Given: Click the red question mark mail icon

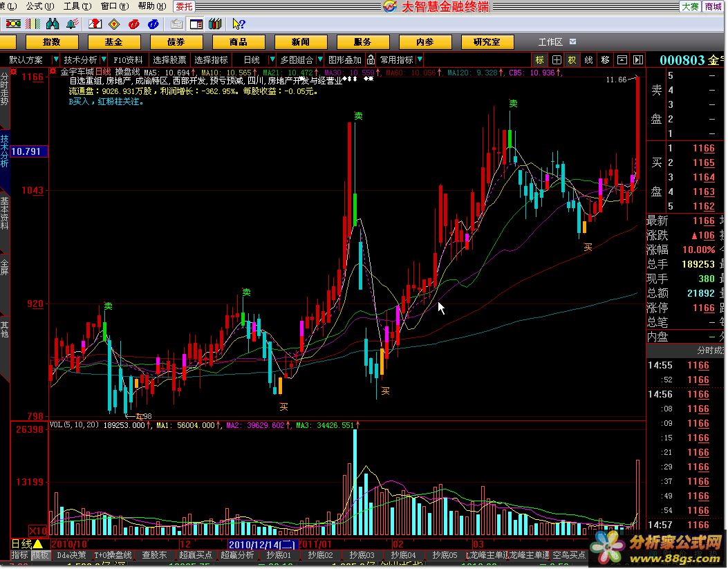Looking at the screenshot, I should 95,24.
